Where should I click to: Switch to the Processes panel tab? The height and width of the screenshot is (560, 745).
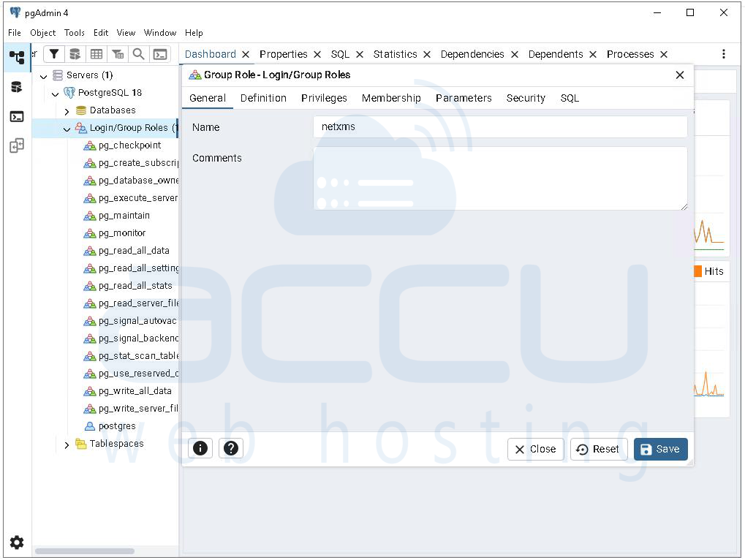coord(630,55)
